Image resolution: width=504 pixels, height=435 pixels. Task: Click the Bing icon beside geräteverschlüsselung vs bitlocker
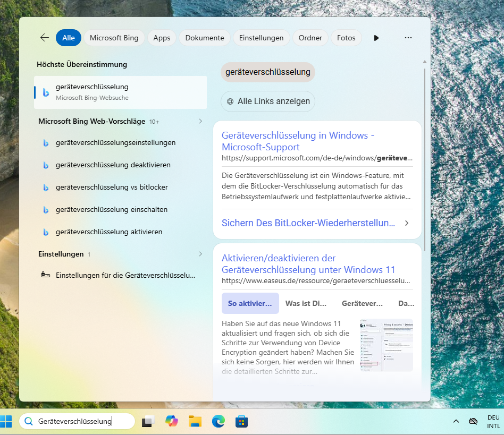[46, 187]
